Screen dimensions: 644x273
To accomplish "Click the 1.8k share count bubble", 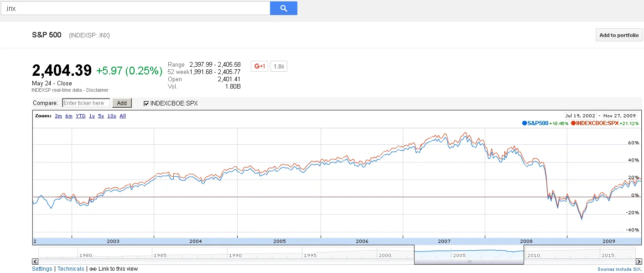I will tap(279, 66).
